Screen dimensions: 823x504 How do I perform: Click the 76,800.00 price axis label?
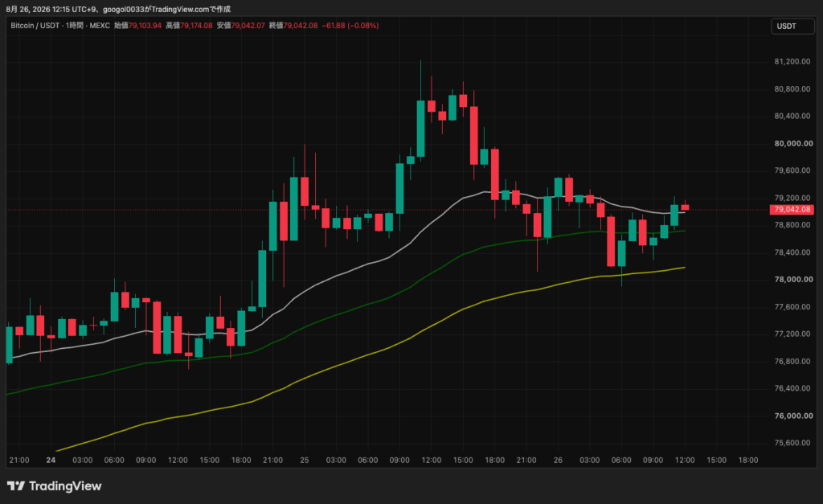792,361
